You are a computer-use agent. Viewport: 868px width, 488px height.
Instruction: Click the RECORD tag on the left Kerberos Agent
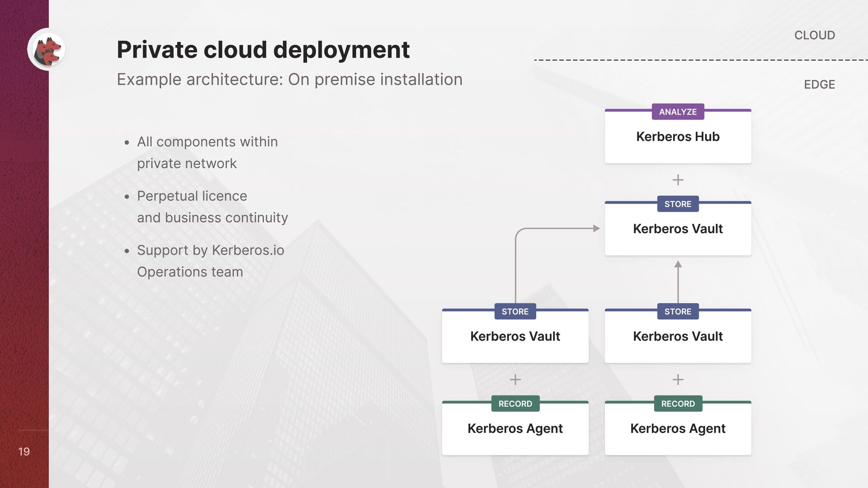click(x=515, y=404)
